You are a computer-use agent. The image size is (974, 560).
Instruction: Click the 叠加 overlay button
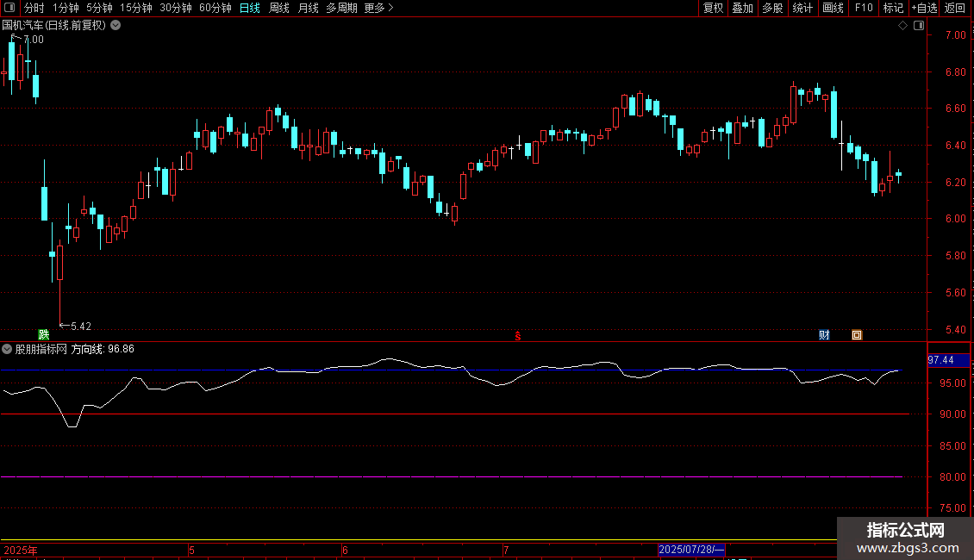point(743,8)
